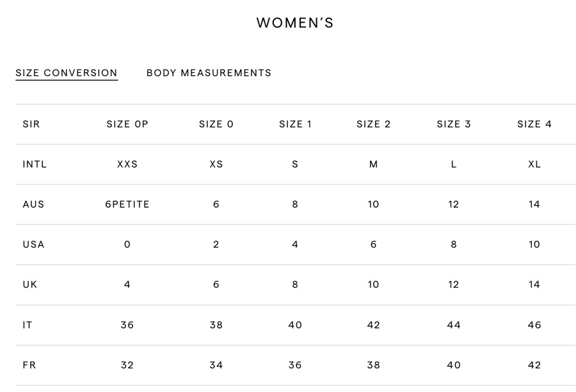Select the Size Conversion tab
The image size is (576, 392).
point(67,73)
